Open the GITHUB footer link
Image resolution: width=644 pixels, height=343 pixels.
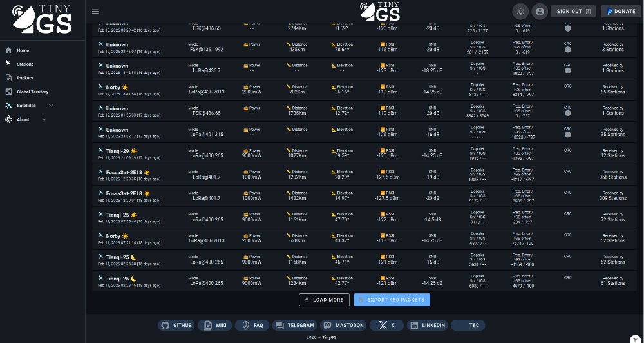[x=176, y=326]
